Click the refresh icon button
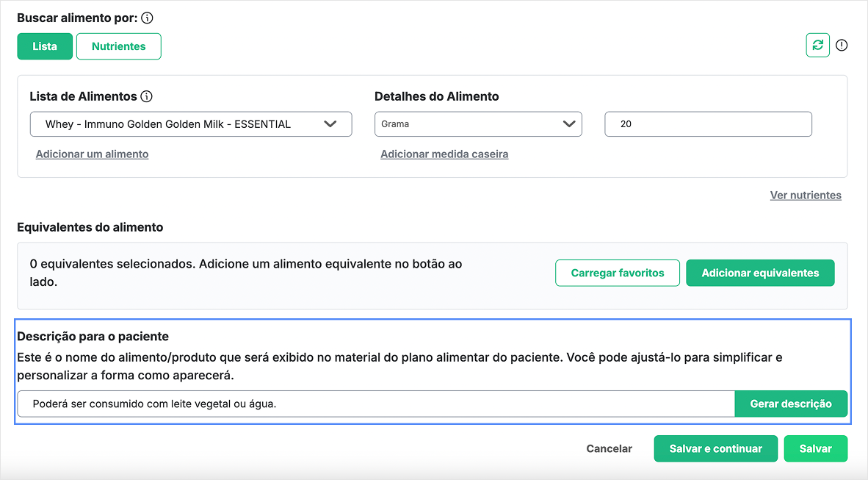868x480 pixels. point(817,45)
